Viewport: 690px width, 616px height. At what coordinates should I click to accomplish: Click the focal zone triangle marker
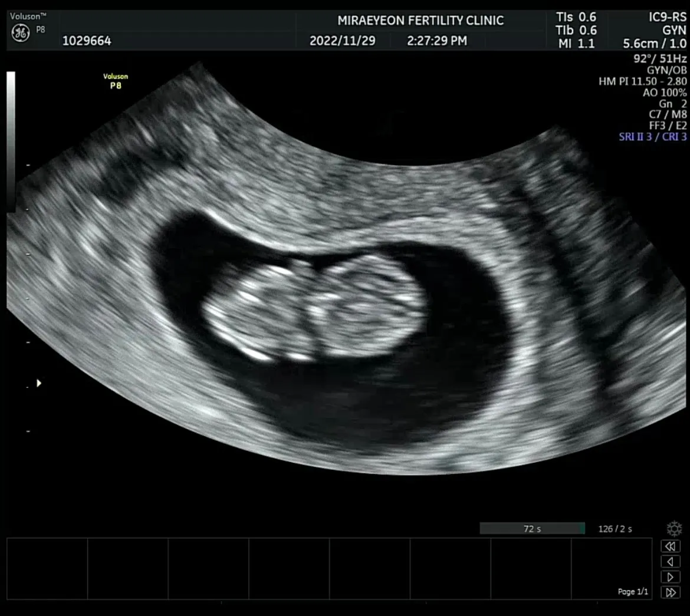[39, 383]
